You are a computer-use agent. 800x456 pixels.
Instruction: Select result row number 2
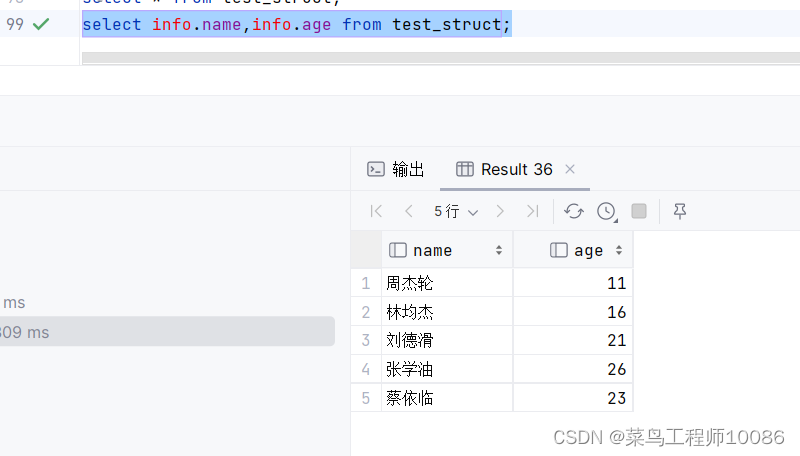(366, 312)
